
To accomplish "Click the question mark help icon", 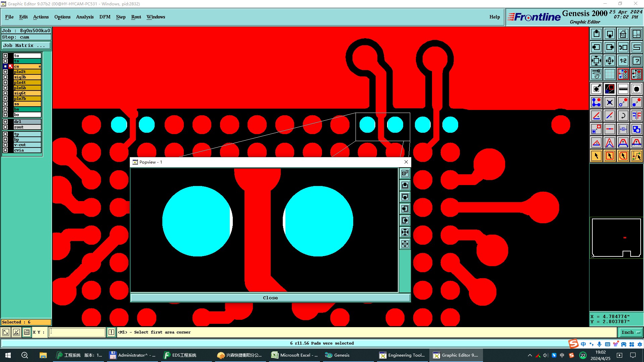I will (x=636, y=61).
